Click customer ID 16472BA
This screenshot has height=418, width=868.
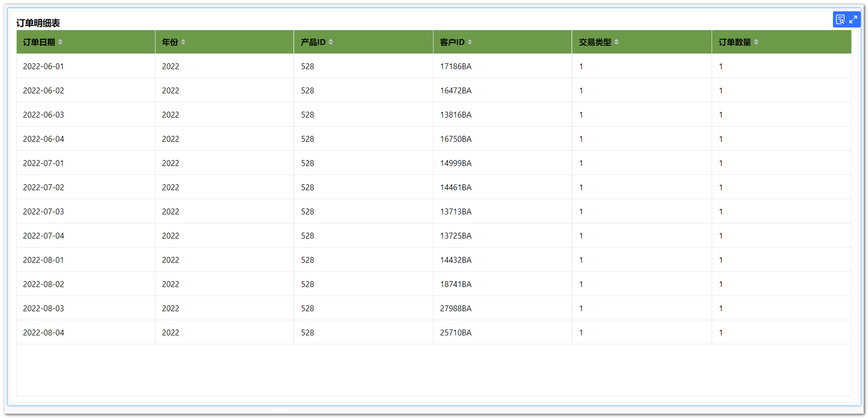click(x=455, y=91)
